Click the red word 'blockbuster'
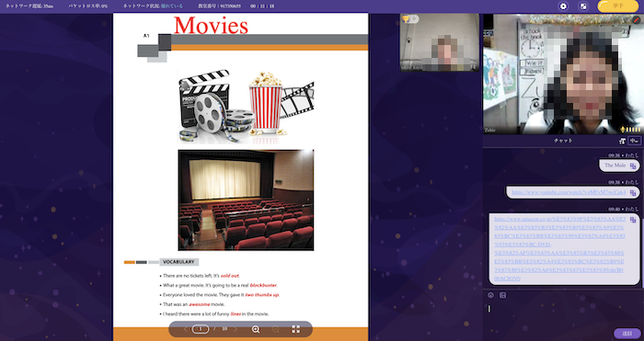Image resolution: width=644 pixels, height=341 pixels. [x=263, y=285]
